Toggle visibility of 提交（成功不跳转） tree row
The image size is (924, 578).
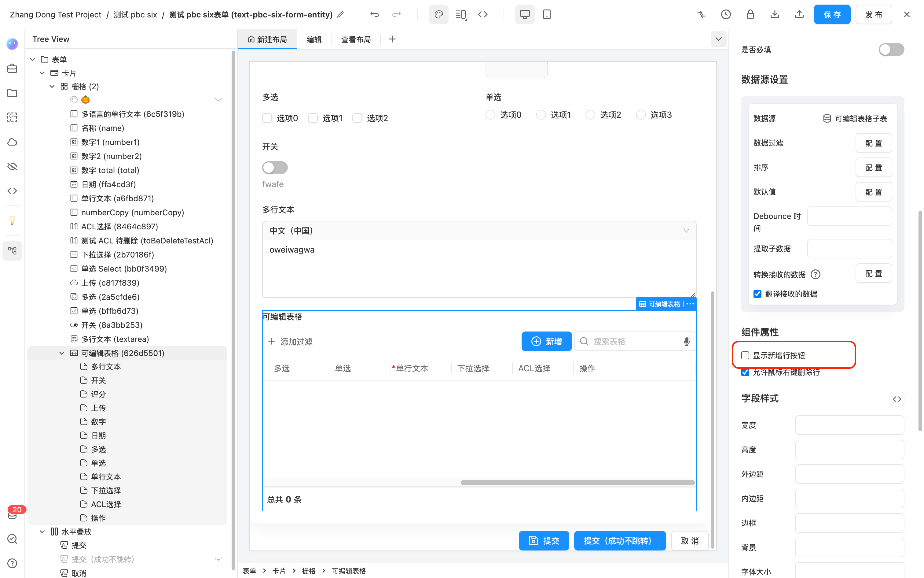click(x=218, y=559)
